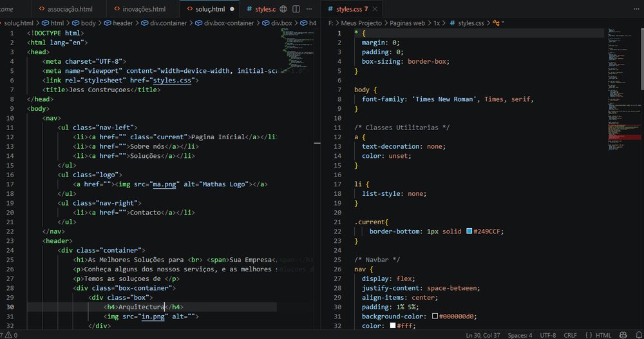Image resolution: width=644 pixels, height=339 pixels.
Task: Open the F: drive breadcrumb
Action: pos(331,23)
